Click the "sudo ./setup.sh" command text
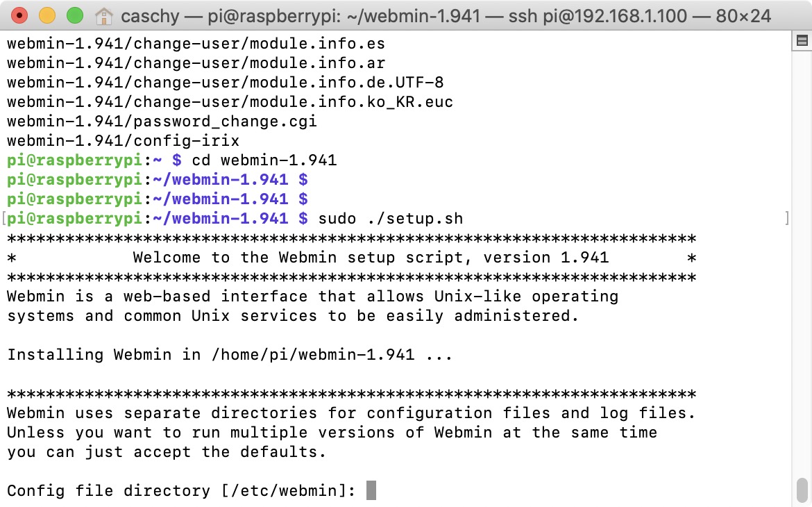The height and width of the screenshot is (507, 812). coord(391,219)
